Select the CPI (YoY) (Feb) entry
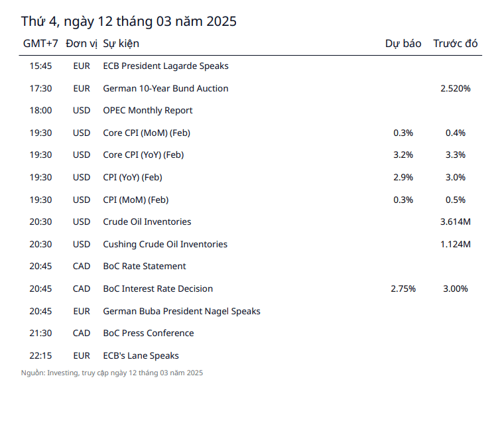Viewport: 504px width, 423px height. tap(132, 177)
